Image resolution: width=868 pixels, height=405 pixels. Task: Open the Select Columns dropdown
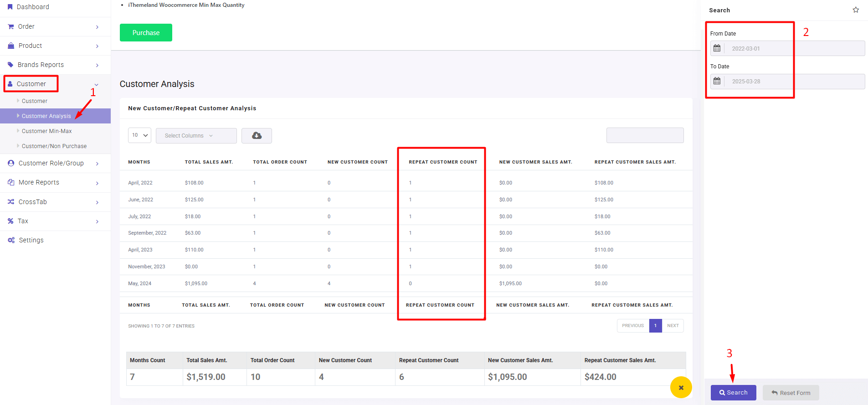point(196,136)
